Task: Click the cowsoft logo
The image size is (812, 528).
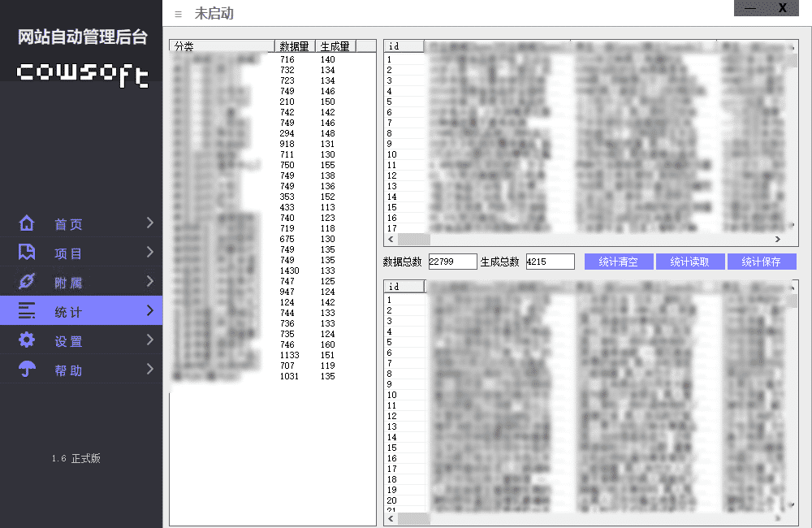Action: pyautogui.click(x=82, y=73)
